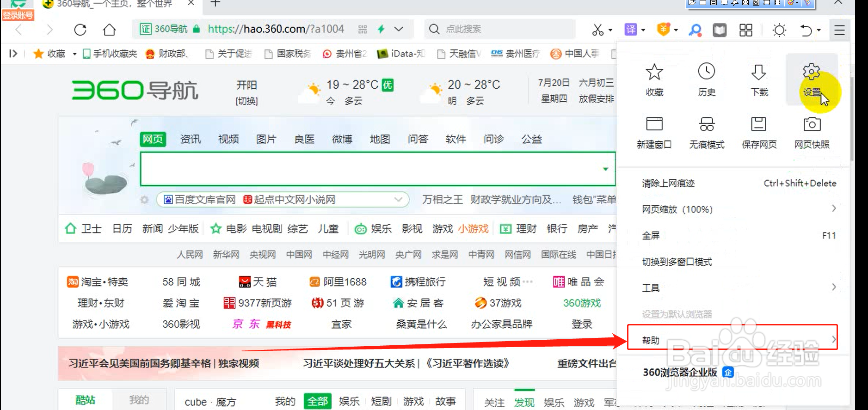The image size is (868, 410).
Task: Open History clock icon
Action: click(707, 80)
